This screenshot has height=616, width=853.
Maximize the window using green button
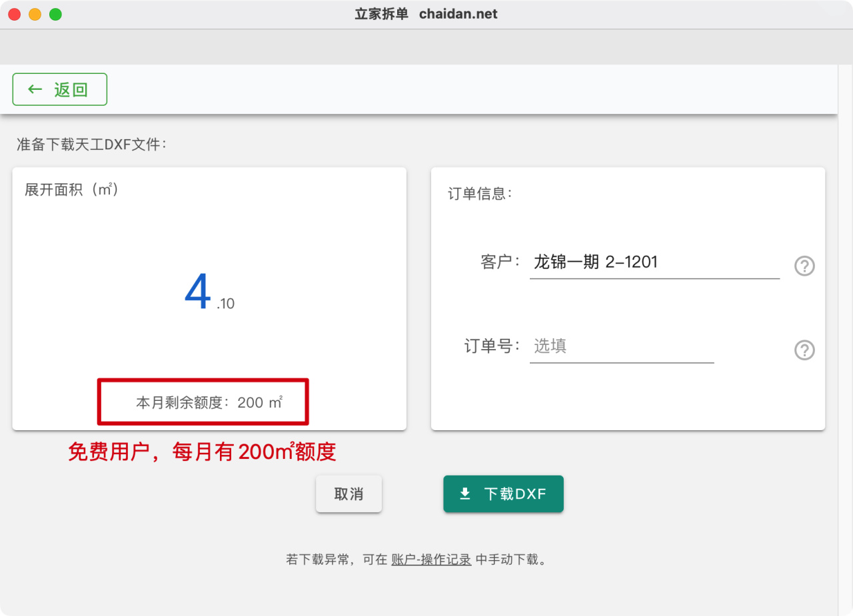(55, 14)
